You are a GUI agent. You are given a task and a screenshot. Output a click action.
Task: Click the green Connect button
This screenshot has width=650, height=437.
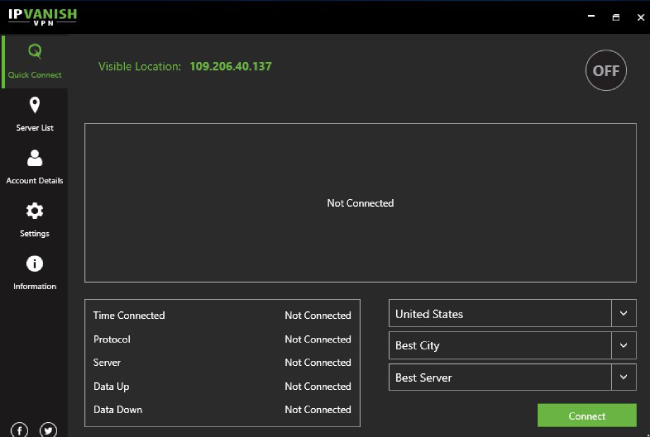point(587,415)
